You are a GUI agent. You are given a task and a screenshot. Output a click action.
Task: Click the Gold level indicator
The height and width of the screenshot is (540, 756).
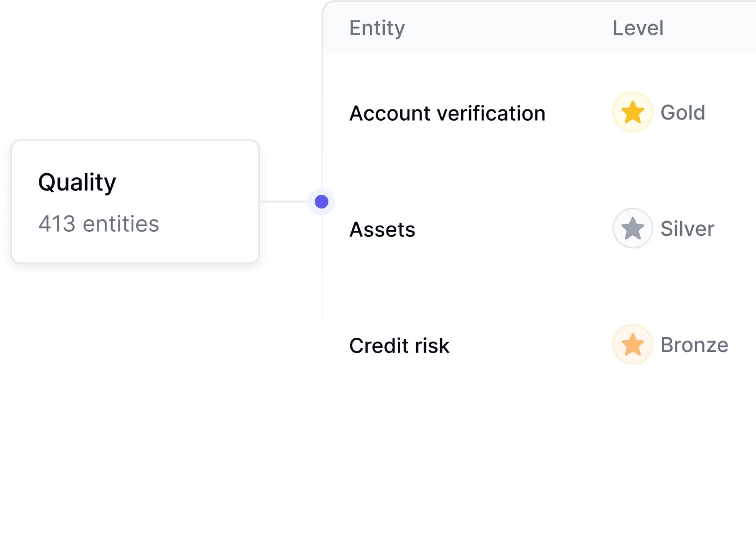tap(682, 112)
